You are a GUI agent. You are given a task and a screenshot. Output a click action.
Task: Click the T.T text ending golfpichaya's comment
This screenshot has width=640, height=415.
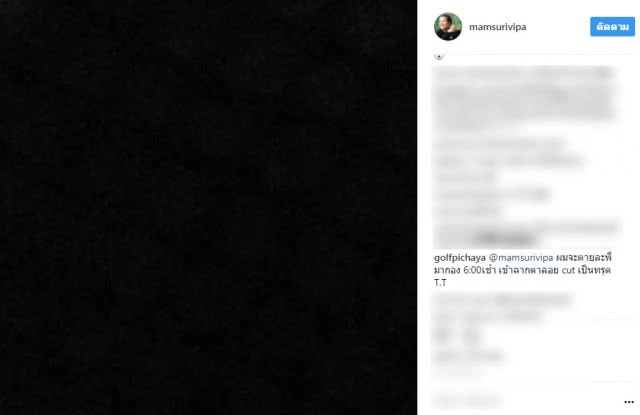pos(440,282)
